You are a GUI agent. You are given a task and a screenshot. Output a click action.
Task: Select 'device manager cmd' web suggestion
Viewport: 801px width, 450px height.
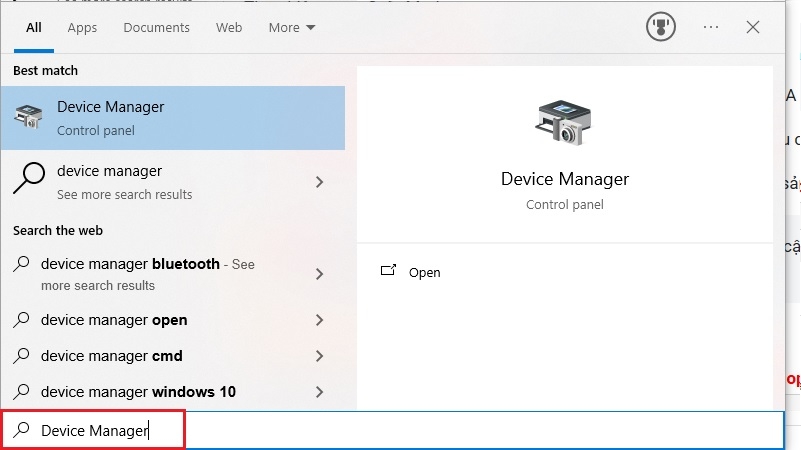(173, 356)
